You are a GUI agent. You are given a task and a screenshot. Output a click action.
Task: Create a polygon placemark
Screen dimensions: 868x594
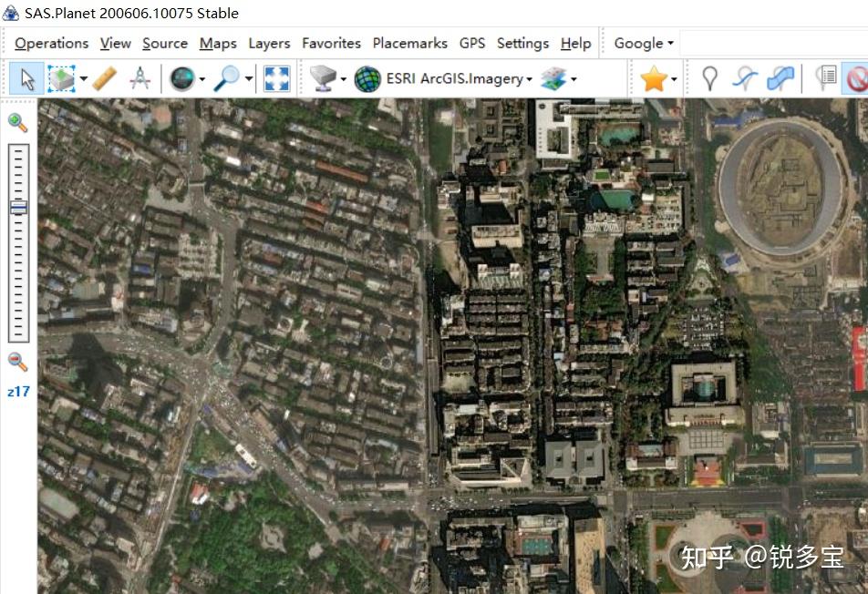(x=780, y=78)
